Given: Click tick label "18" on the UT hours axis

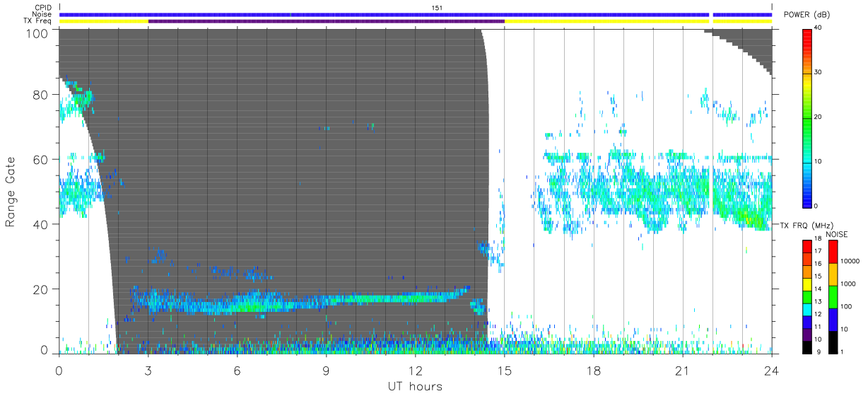Looking at the screenshot, I should click(594, 370).
